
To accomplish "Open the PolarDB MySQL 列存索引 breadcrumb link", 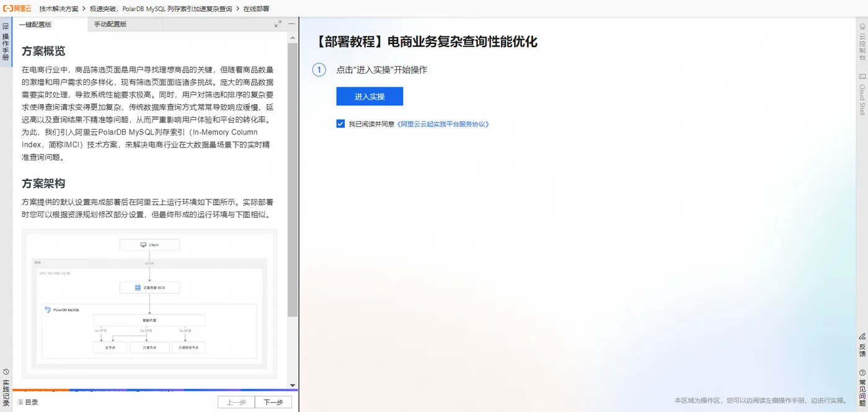I will point(161,9).
